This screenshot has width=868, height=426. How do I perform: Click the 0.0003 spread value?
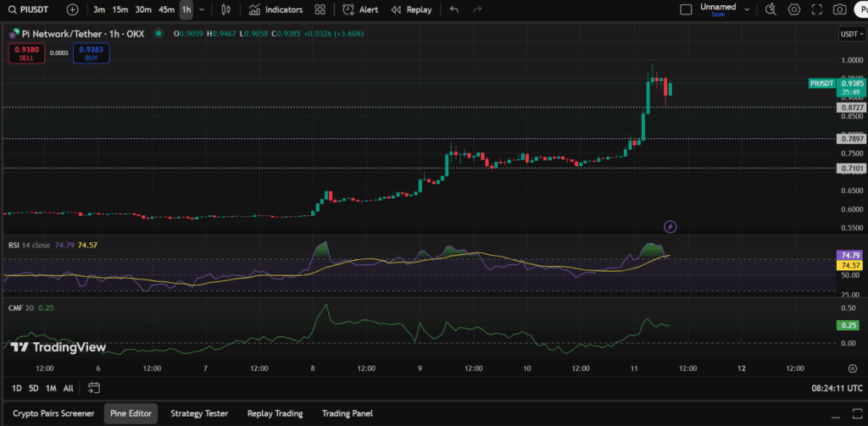pyautogui.click(x=58, y=53)
